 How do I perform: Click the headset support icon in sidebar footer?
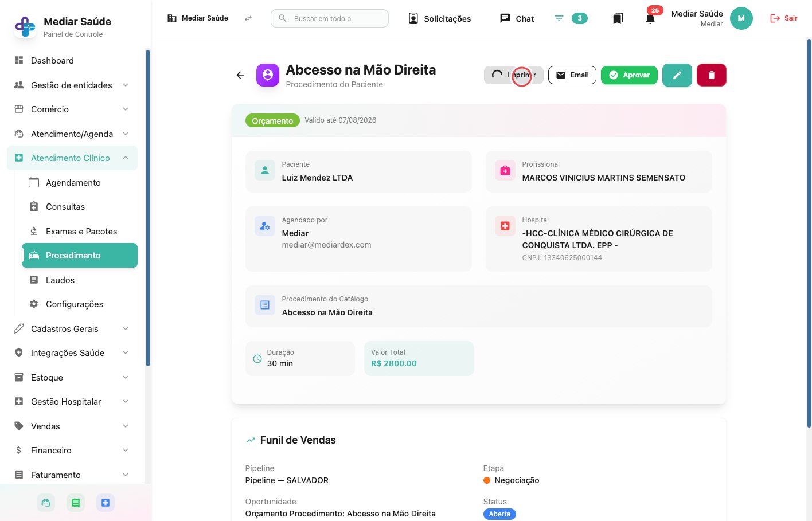[x=46, y=503]
